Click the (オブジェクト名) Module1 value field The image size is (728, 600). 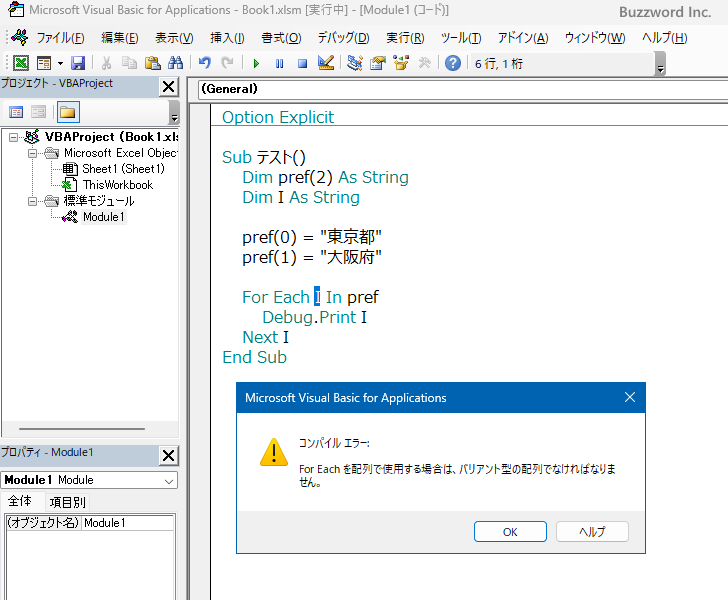[x=128, y=523]
